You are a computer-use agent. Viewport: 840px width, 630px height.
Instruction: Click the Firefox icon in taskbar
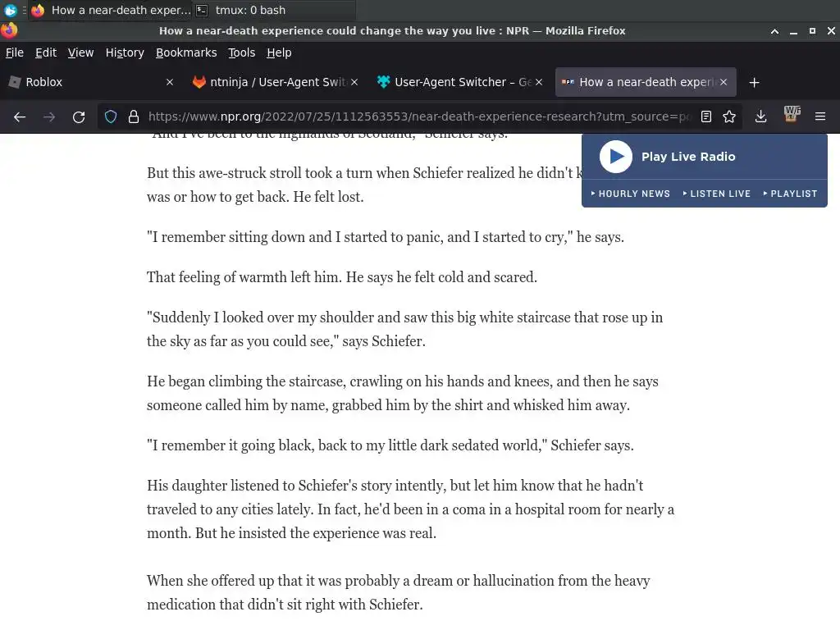[x=38, y=10]
